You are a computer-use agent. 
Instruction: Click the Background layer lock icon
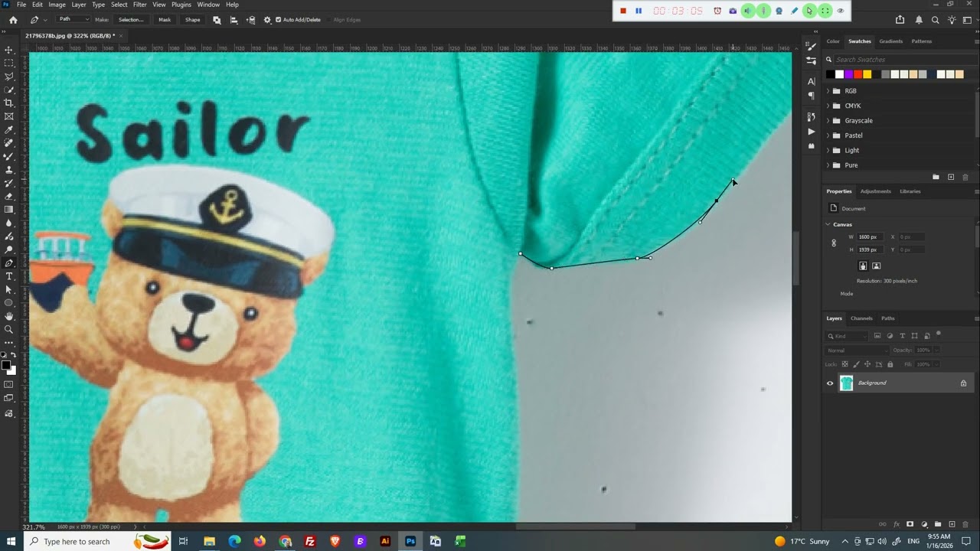tap(964, 383)
